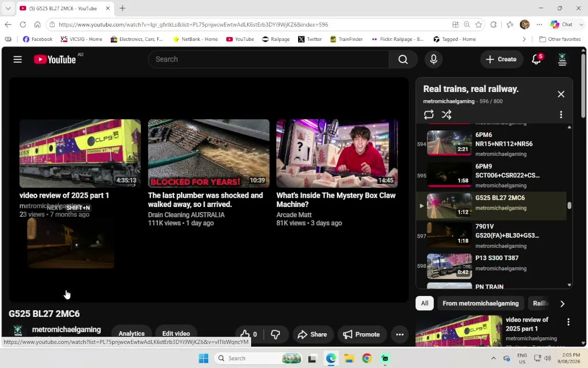The width and height of the screenshot is (588, 368).
Task: Open browser settings and more ellipsis
Action: click(539, 25)
